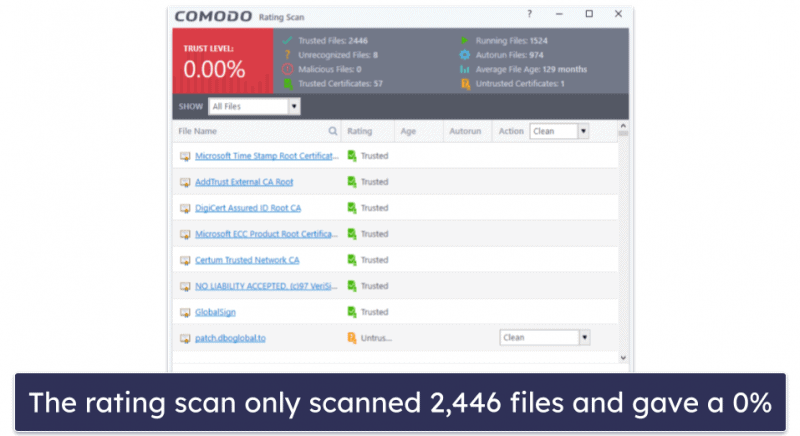Open Clean dropdown in patch.dboglobal.to row
800x436 pixels.
tap(545, 338)
